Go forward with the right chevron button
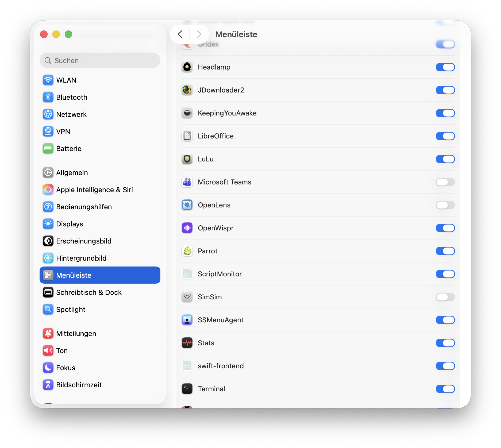501x448 pixels. coord(199,34)
